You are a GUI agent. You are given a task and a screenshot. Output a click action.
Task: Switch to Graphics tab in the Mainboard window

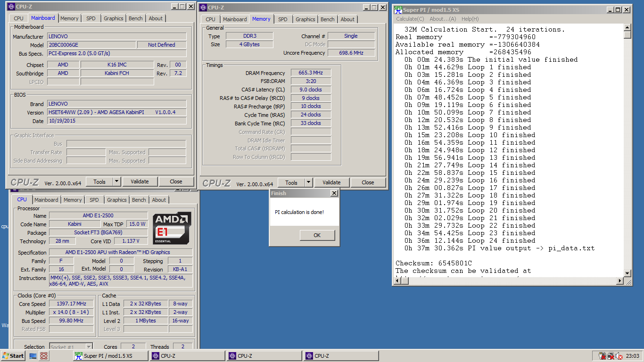pos(114,18)
